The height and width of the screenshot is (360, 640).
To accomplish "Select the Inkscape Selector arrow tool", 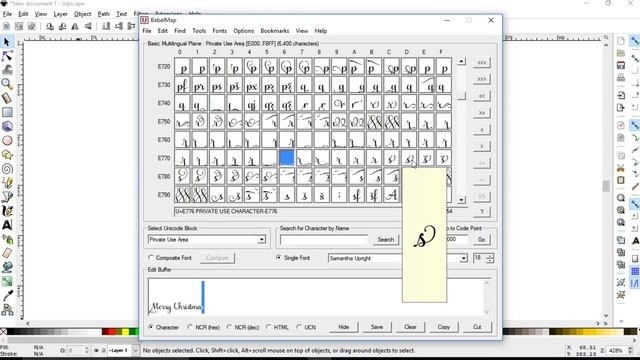I will [7, 42].
